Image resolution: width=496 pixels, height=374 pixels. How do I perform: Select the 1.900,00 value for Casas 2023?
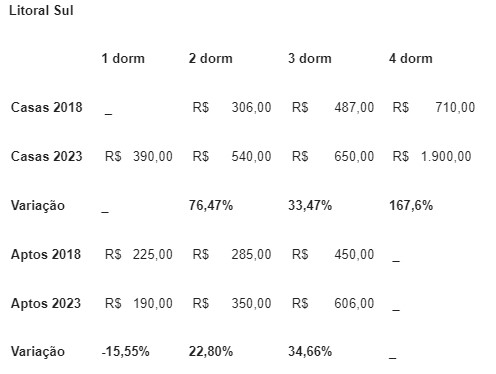click(446, 156)
